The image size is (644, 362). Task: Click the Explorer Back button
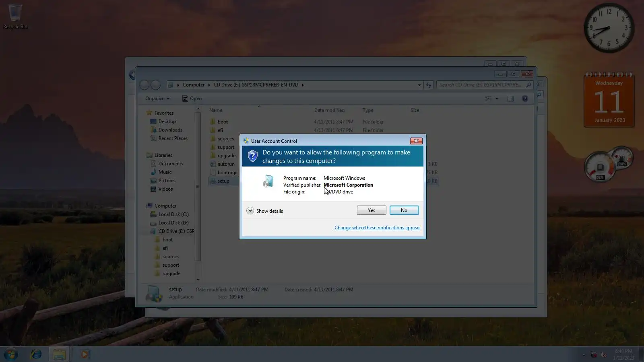[x=144, y=85]
